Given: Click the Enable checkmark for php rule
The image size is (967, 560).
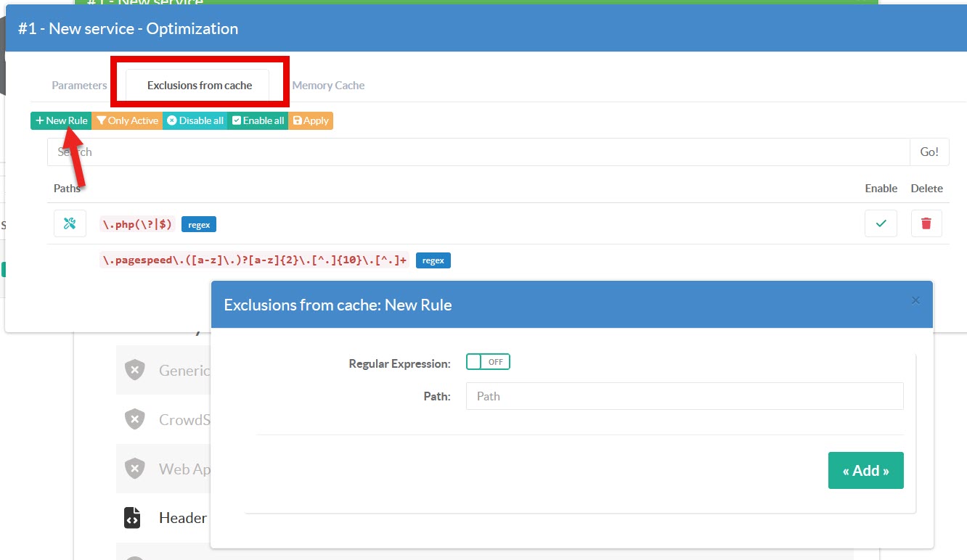Looking at the screenshot, I should (x=881, y=223).
